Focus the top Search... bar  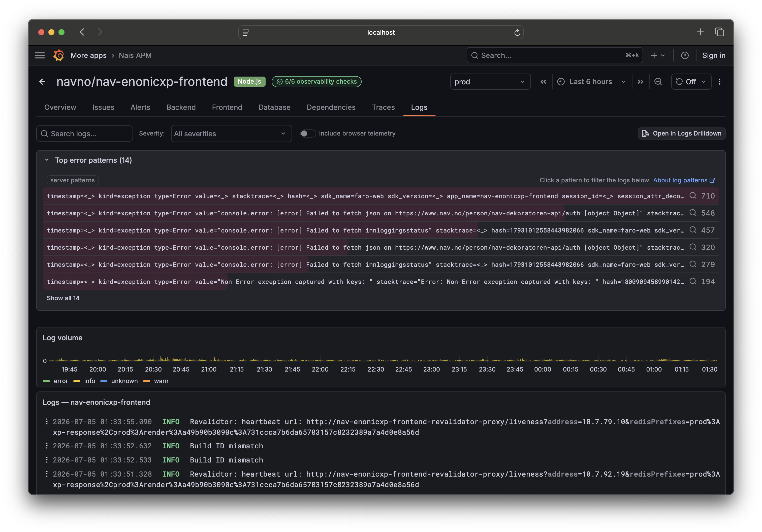click(555, 55)
